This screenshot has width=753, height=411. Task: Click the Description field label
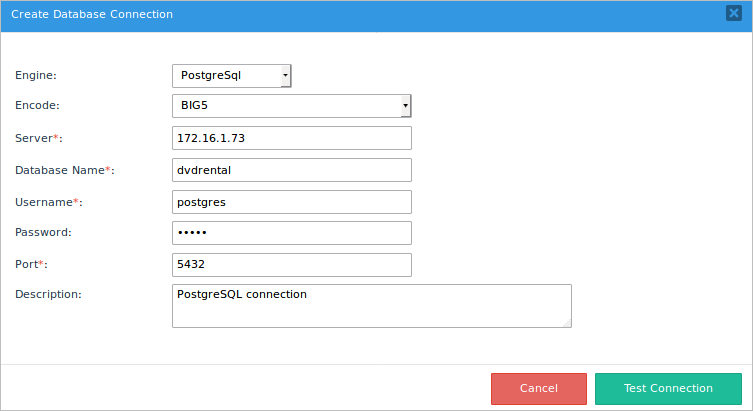[x=48, y=294]
